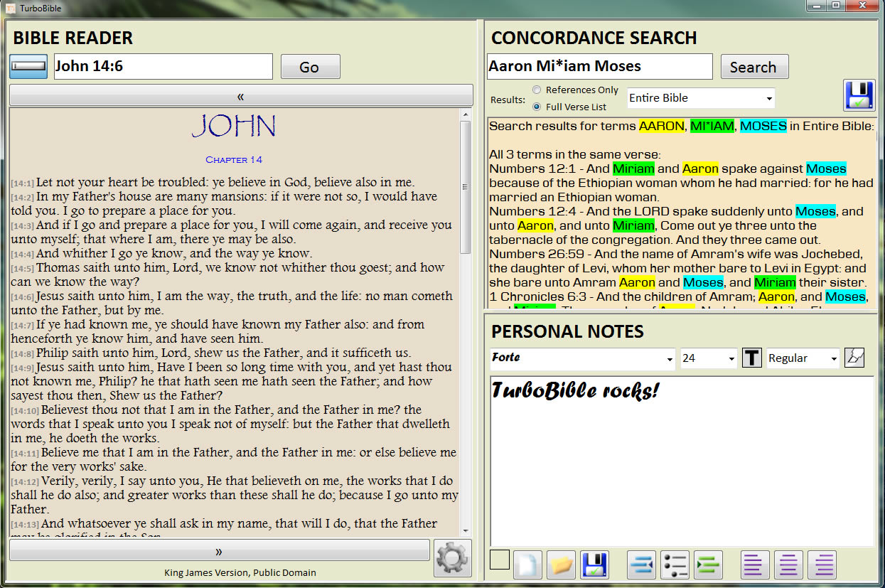The image size is (885, 588).
Task: Click the highlighter pen icon in Personal Notes
Action: (854, 358)
